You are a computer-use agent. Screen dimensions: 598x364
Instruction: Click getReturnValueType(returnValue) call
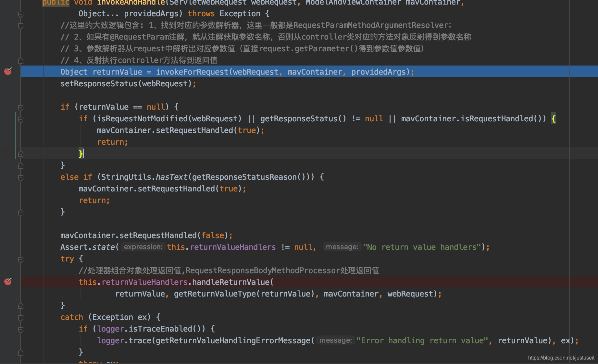244,294
